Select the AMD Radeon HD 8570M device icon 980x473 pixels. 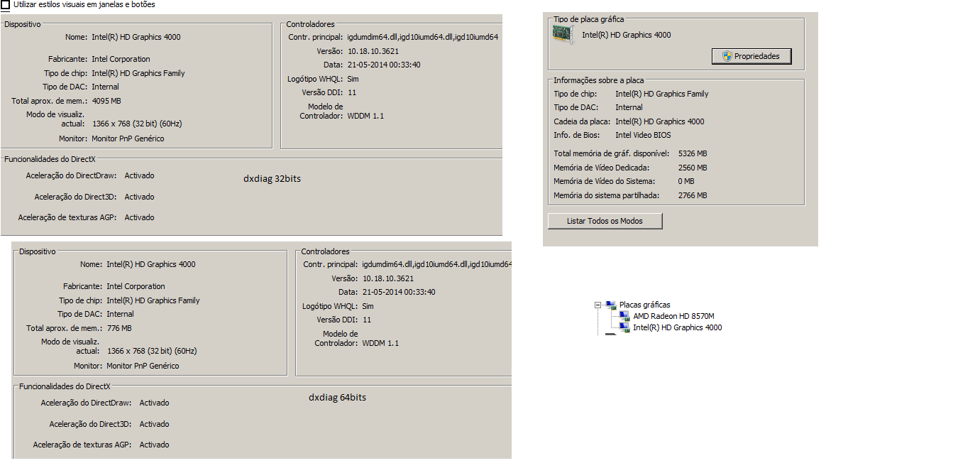(624, 316)
